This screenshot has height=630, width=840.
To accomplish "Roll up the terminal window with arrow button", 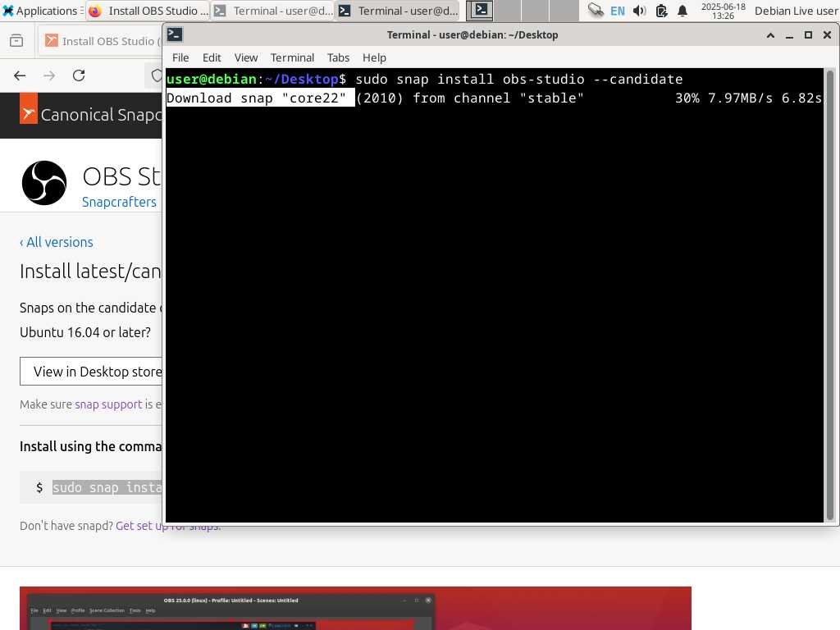I will tap(770, 35).
